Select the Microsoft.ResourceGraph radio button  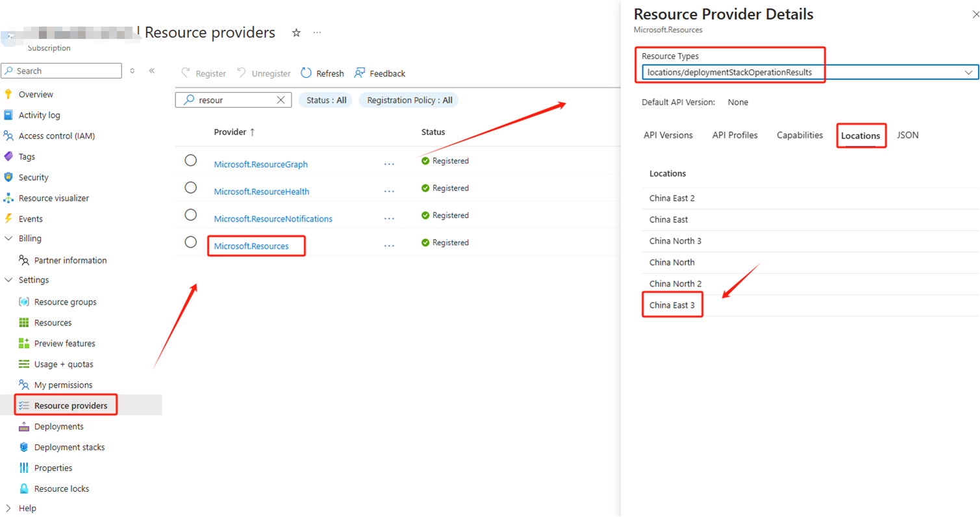coord(190,160)
